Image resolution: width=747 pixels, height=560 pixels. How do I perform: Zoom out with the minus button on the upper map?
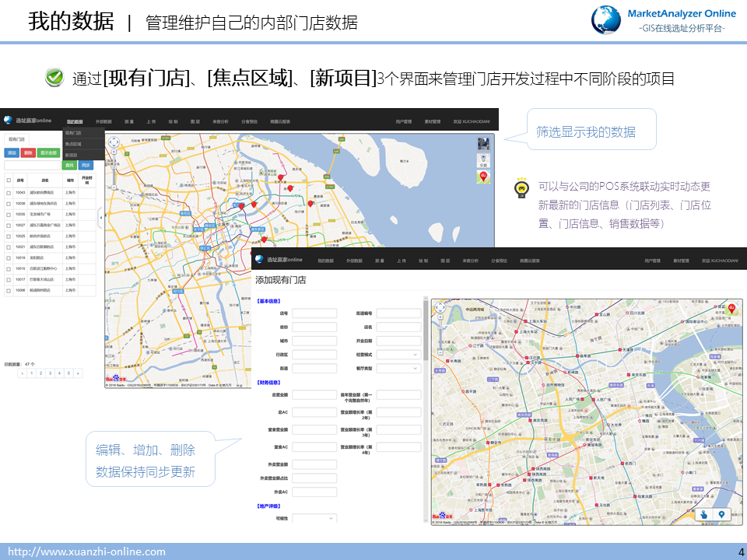[x=114, y=187]
